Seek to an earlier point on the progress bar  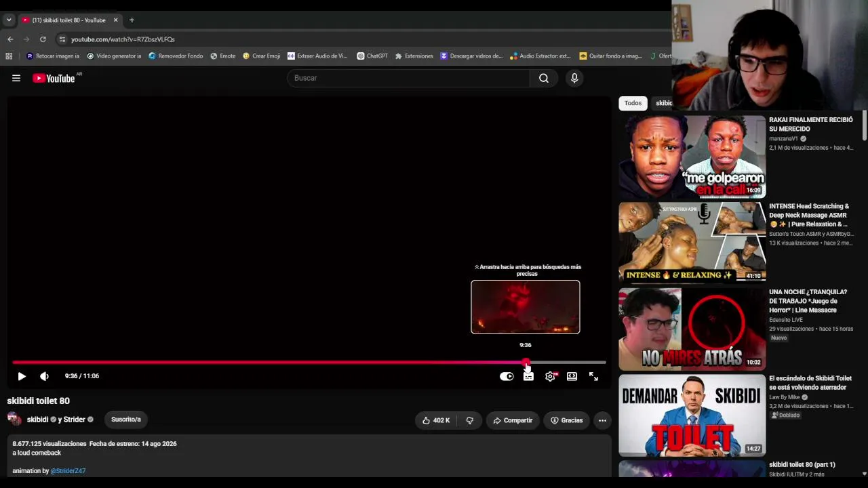click(x=269, y=363)
